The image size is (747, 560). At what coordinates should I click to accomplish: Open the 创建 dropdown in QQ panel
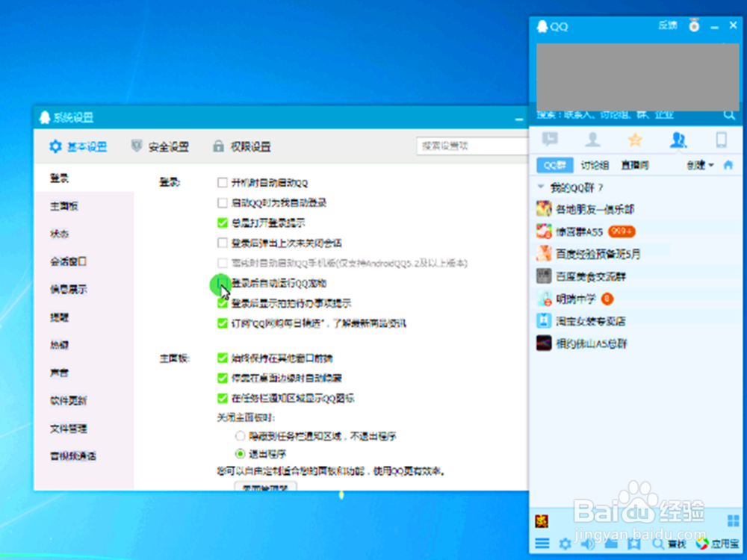coord(700,165)
